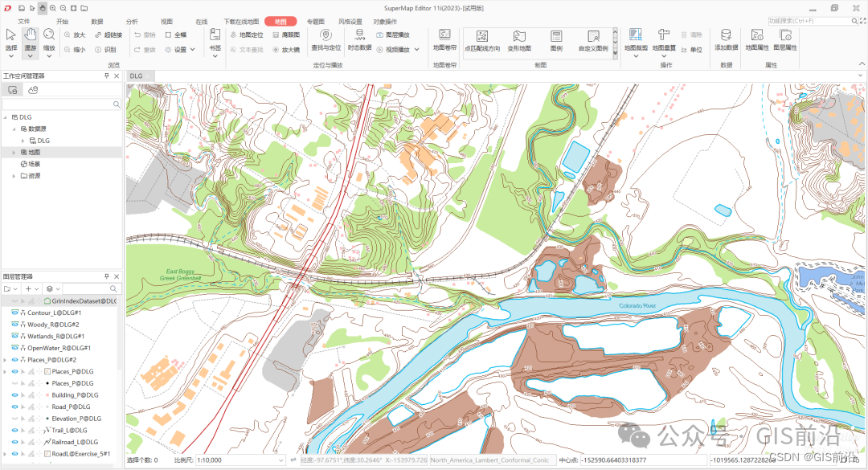Hide the Wetlands_R@DLG#1 layer
This screenshot has width=868, height=470.
click(x=15, y=336)
